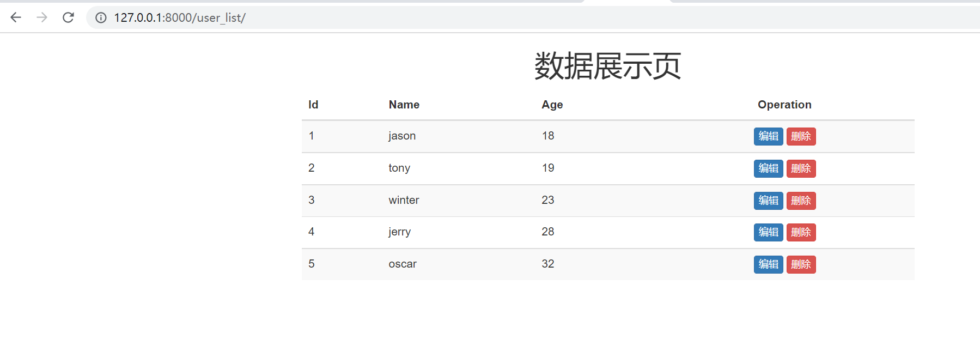Click the Age column header
The image size is (980, 345).
pyautogui.click(x=552, y=105)
